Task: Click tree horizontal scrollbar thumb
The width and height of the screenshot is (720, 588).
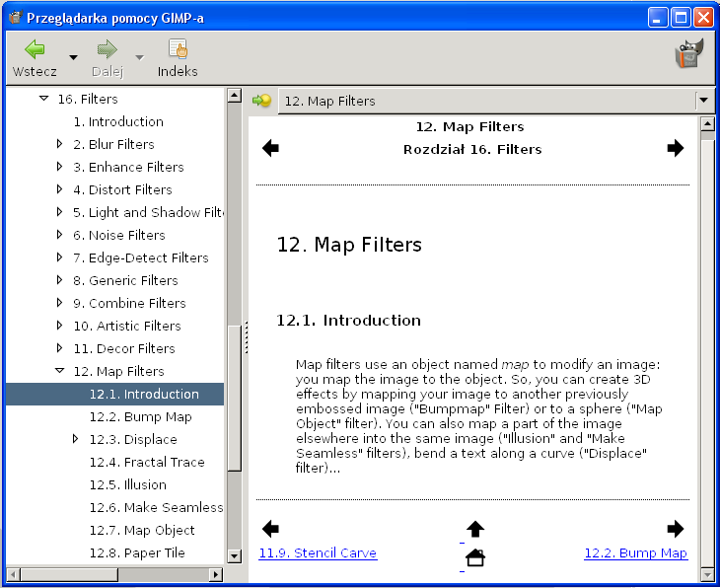Action: pyautogui.click(x=69, y=574)
